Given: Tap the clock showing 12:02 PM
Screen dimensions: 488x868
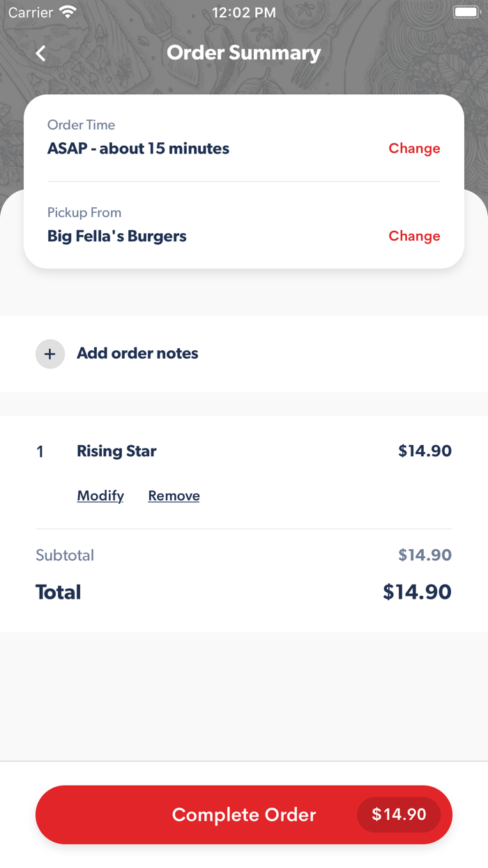Looking at the screenshot, I should click(x=243, y=11).
